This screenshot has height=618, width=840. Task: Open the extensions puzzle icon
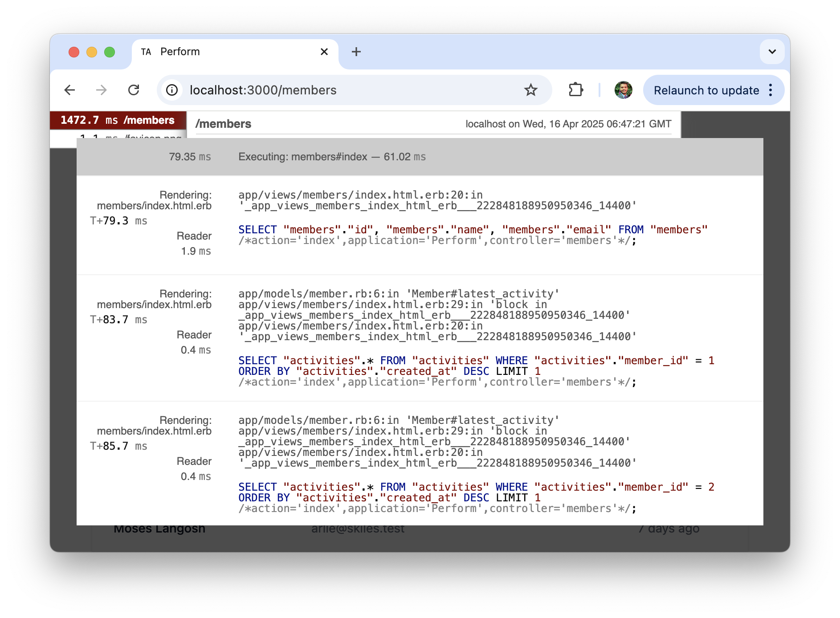575,89
